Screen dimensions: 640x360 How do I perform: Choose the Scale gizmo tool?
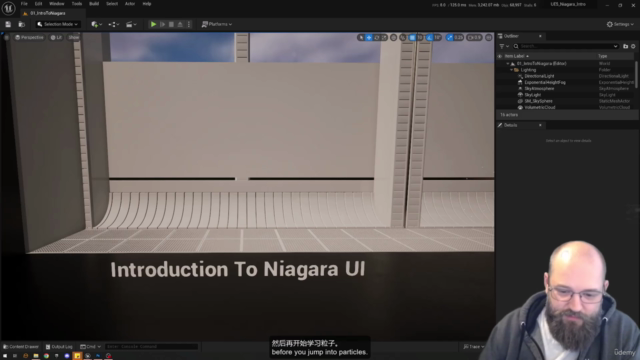point(384,38)
